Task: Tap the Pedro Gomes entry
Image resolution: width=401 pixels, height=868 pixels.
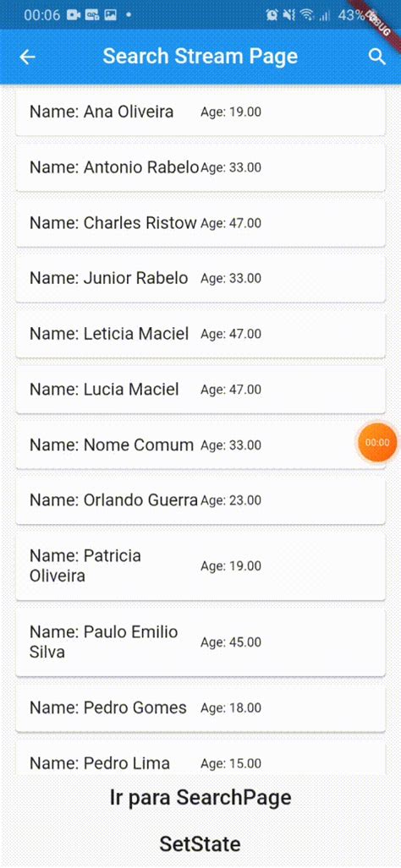Action: (x=200, y=708)
